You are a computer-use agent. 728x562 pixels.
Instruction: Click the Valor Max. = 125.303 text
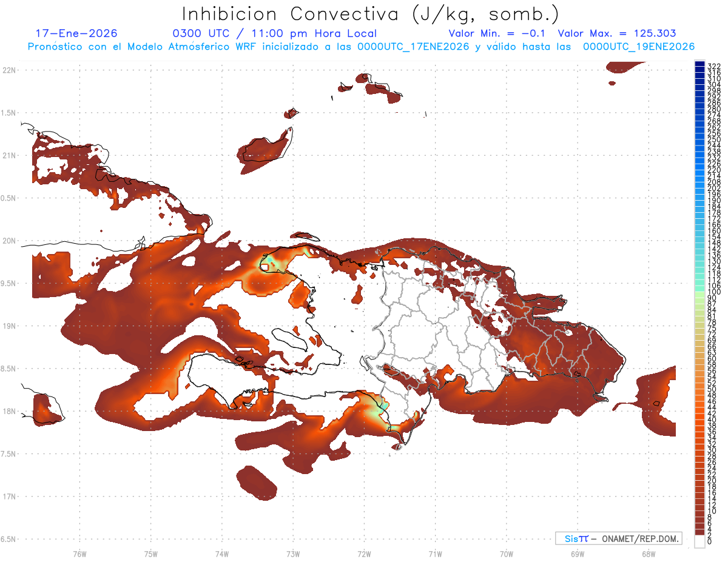616,33
